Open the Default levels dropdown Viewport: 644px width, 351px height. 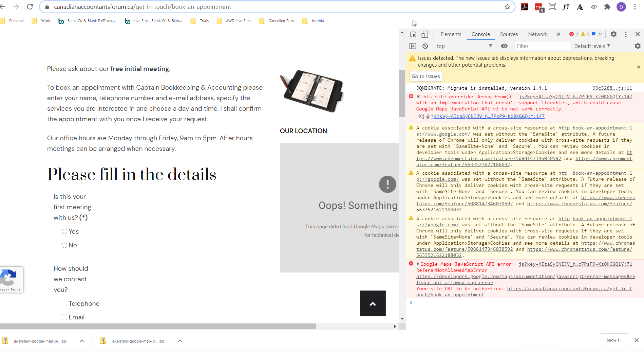point(592,46)
